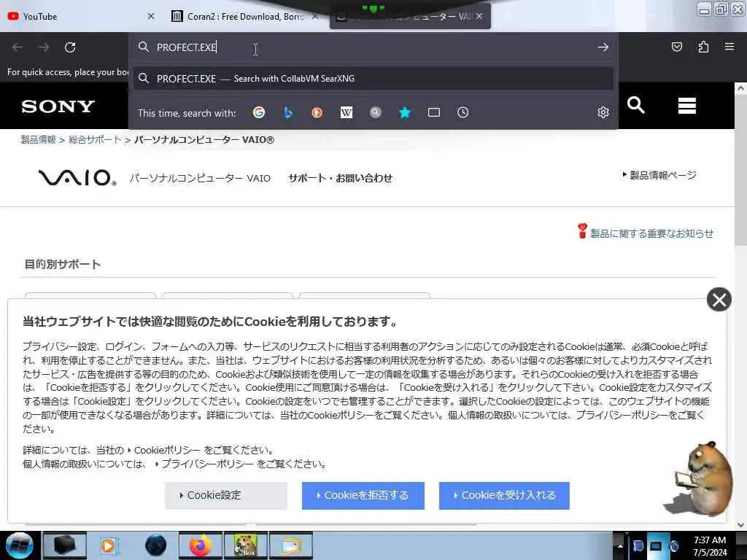Open the dark globe taskbar icon

[156, 545]
